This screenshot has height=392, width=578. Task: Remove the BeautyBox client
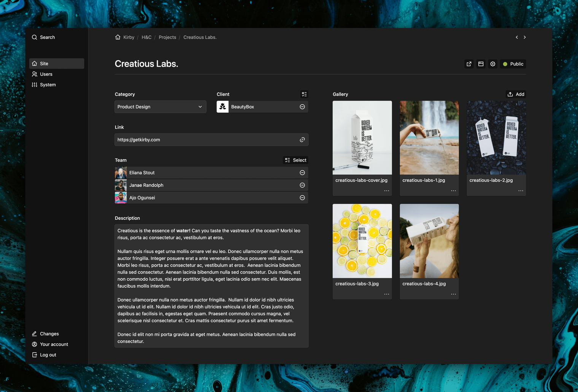[302, 107]
